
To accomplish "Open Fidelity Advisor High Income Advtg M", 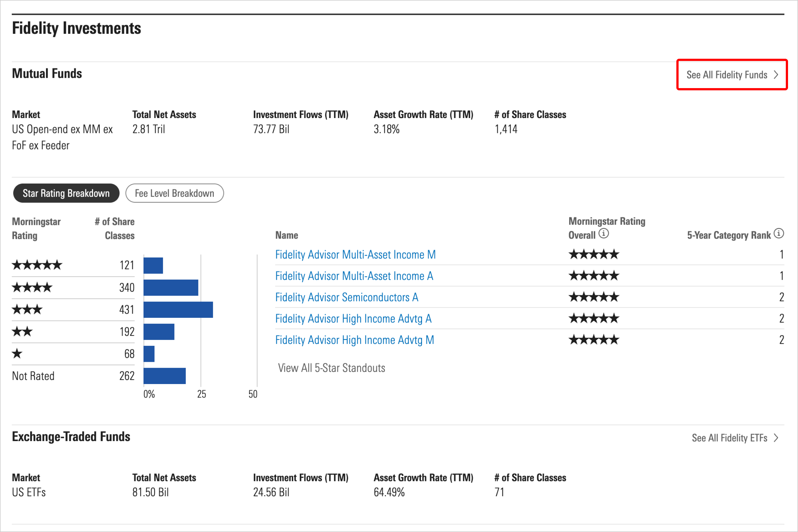I will [355, 340].
